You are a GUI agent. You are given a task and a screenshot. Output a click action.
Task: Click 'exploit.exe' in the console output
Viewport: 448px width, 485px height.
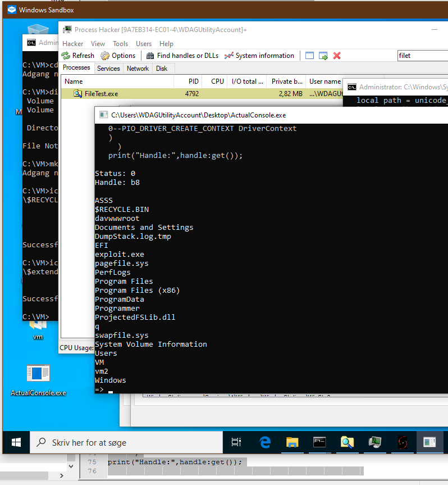[119, 255]
